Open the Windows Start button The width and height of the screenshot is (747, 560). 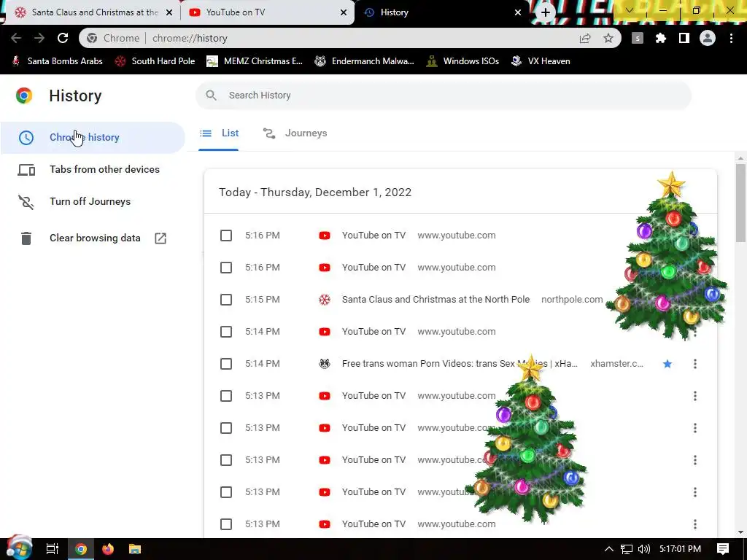[19, 548]
